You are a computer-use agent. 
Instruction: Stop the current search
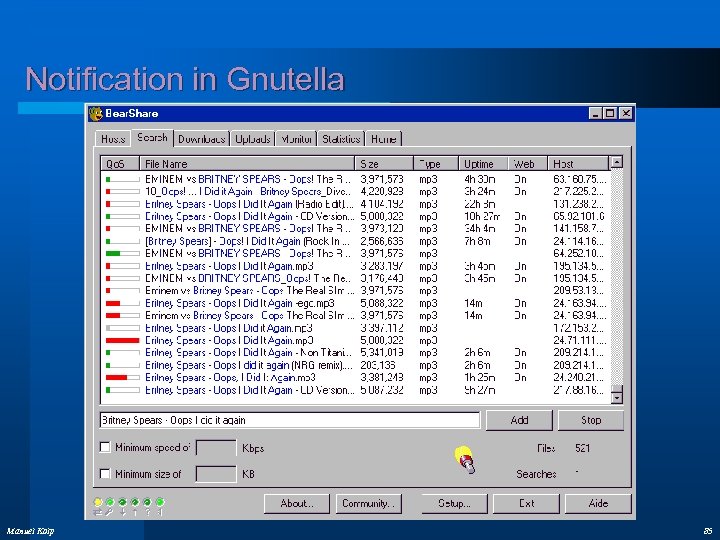click(x=591, y=420)
